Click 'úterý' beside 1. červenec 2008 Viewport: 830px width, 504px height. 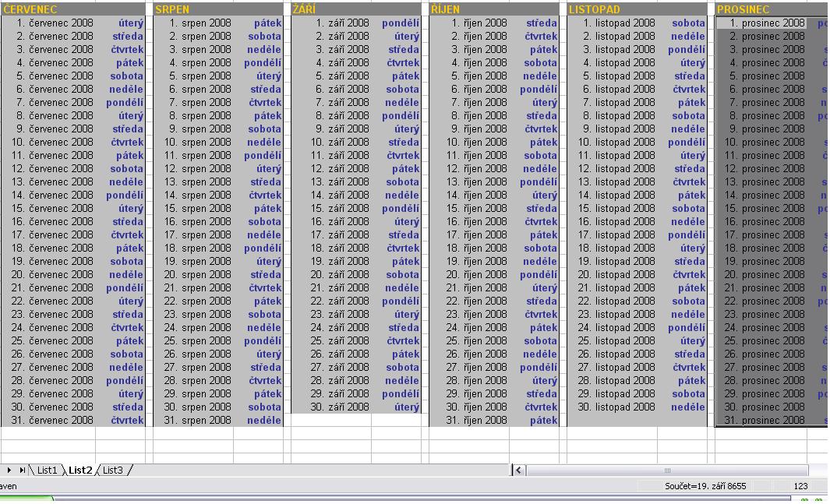pos(131,23)
